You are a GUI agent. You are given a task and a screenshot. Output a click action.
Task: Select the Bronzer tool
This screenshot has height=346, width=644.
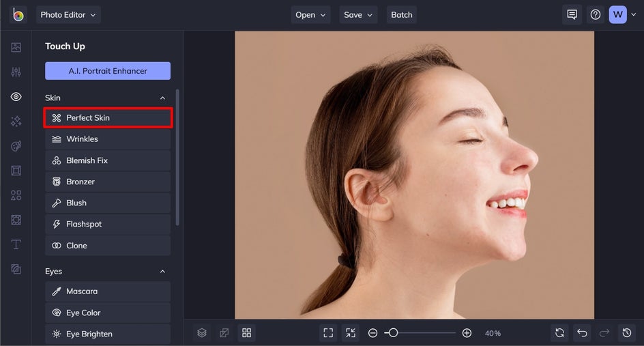click(x=108, y=182)
